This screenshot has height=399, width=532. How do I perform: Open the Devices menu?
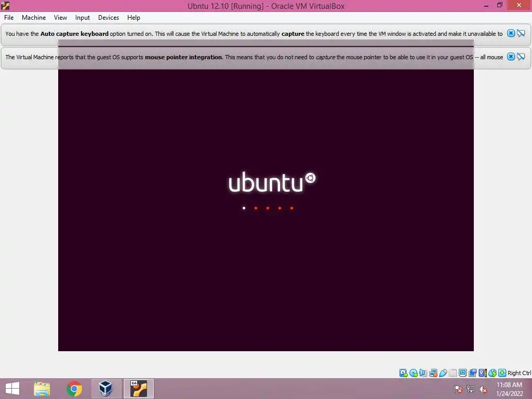(x=109, y=18)
